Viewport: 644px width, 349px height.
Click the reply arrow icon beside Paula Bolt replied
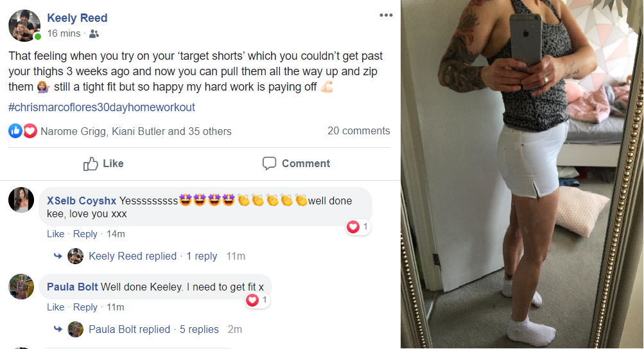[58, 329]
